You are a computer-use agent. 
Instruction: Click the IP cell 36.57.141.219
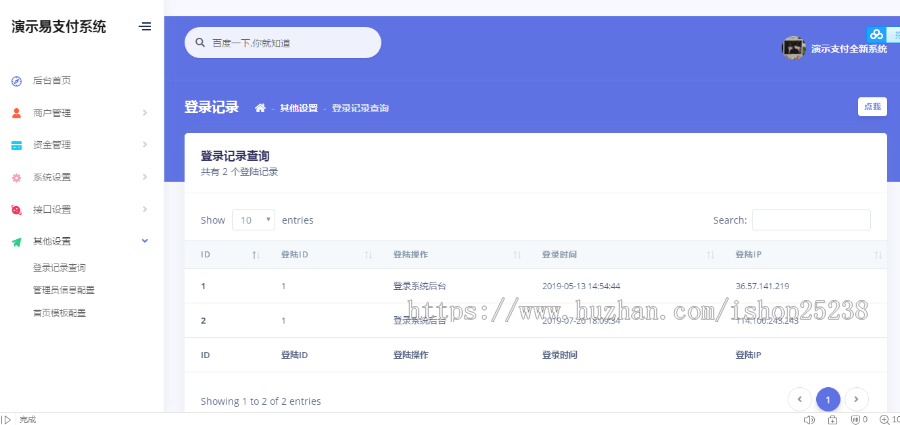[762, 286]
